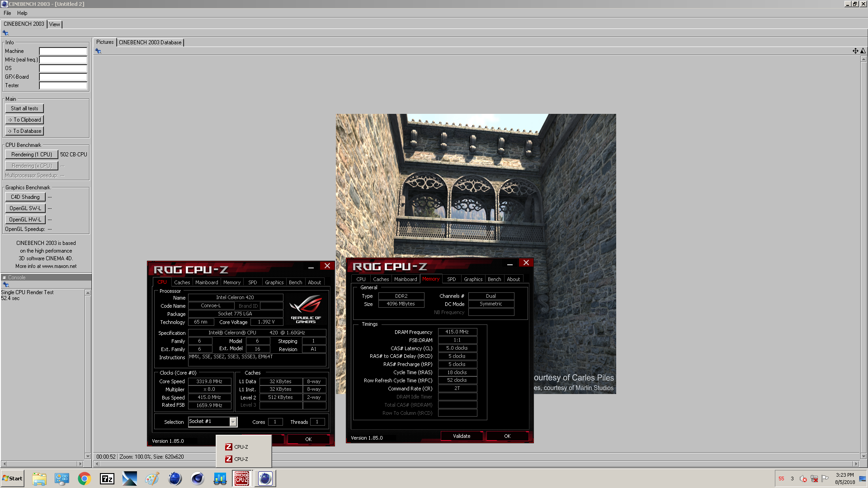Open Memory tab in left CPU-Z window
The height and width of the screenshot is (488, 868).
point(232,282)
